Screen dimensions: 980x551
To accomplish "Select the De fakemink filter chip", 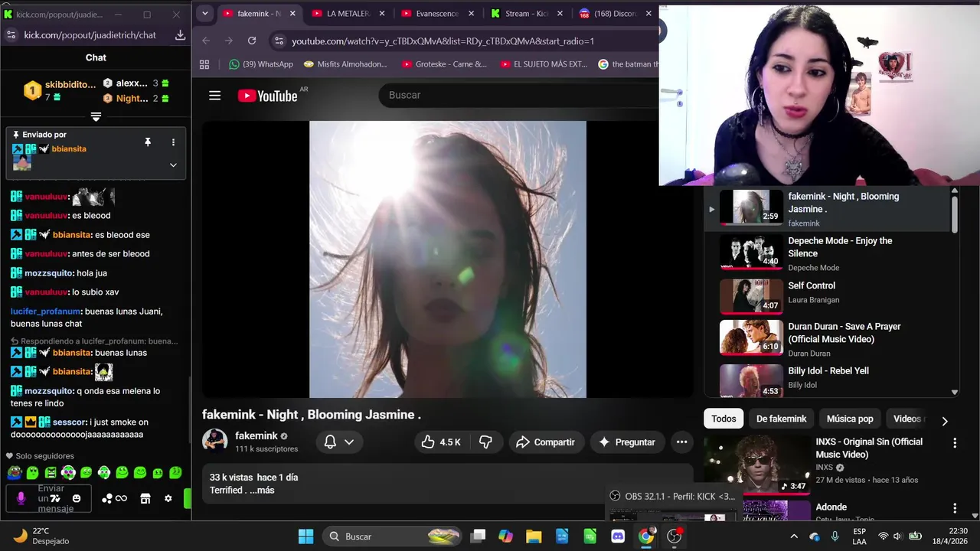I will click(781, 419).
